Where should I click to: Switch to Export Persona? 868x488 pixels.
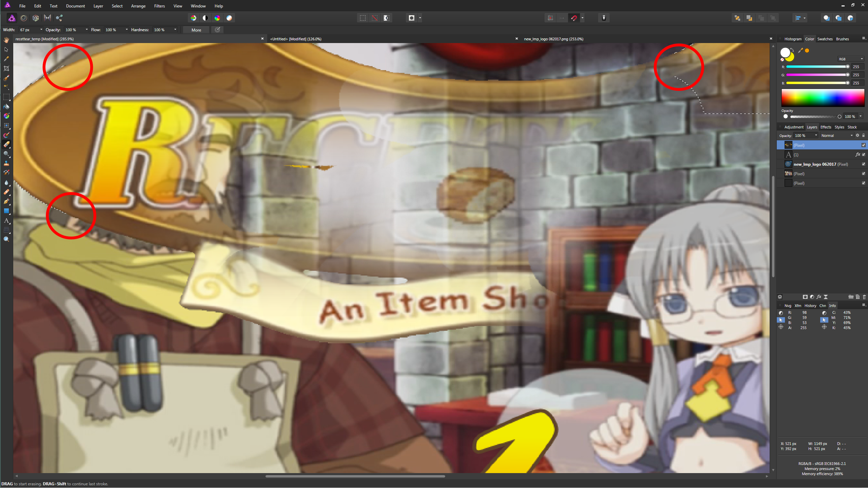click(59, 18)
